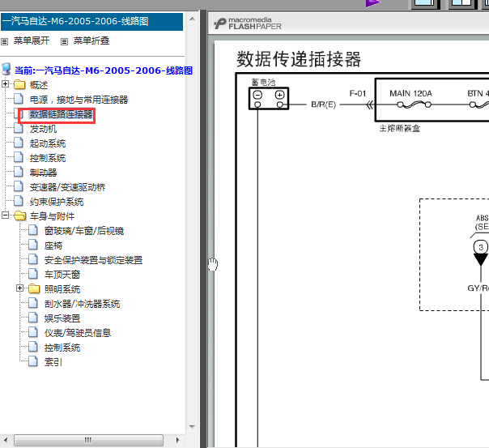Click the page icon next to 起动系统

tap(19, 143)
